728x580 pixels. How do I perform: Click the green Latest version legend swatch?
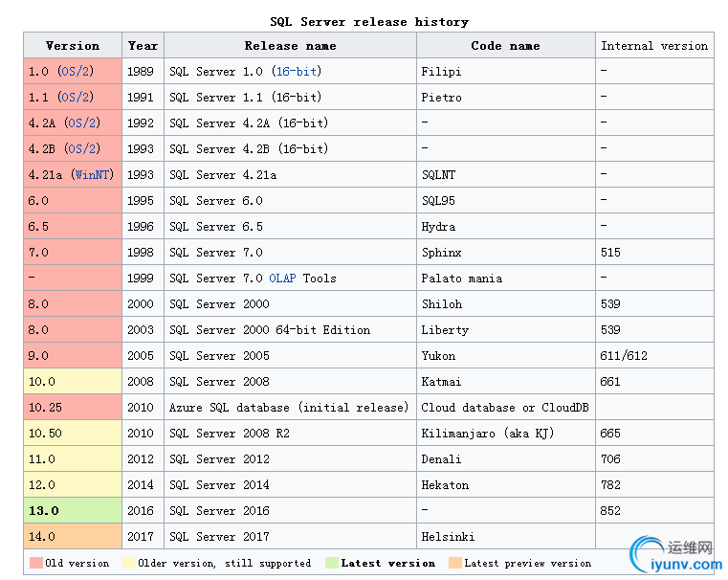coord(332,563)
